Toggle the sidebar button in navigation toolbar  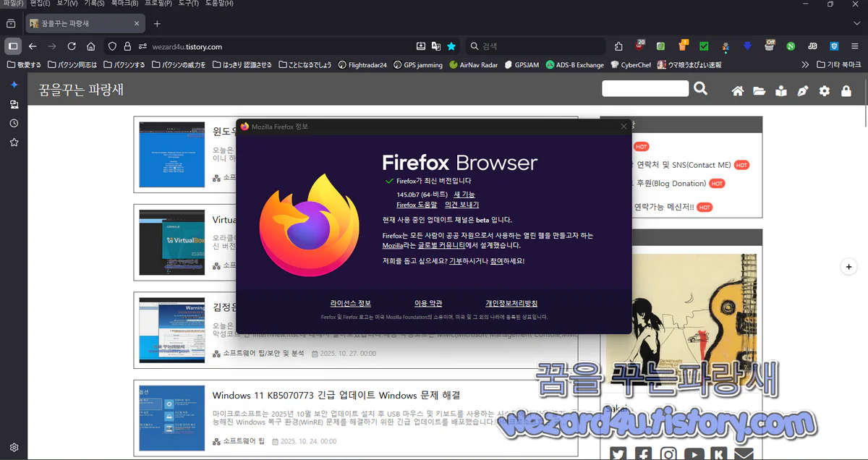pos(13,46)
